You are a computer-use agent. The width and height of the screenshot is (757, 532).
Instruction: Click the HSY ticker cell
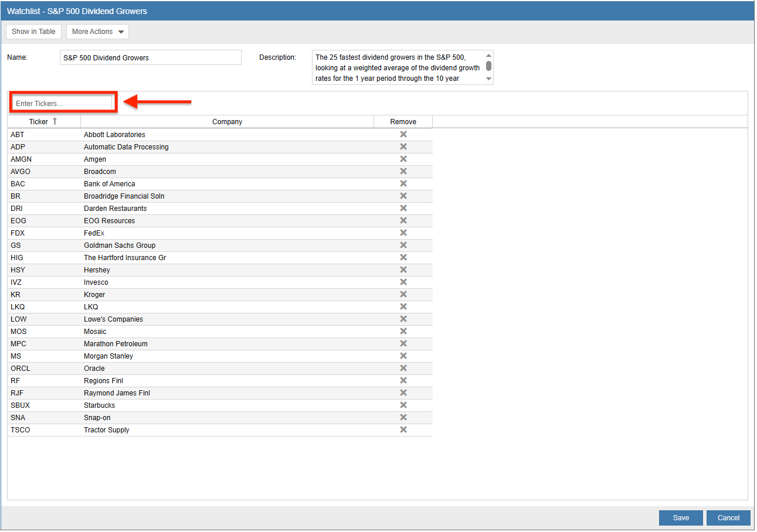point(44,270)
